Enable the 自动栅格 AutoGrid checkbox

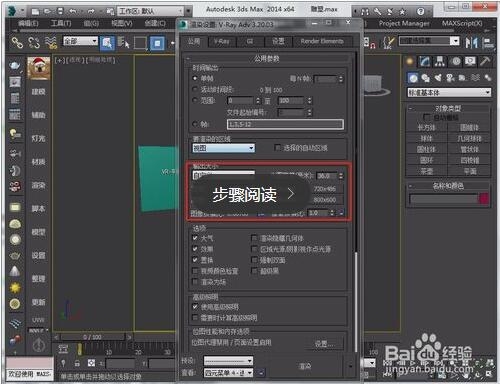coord(426,117)
